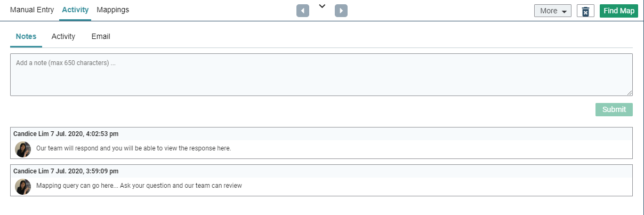Click the 4:02:53 pm note header
Viewport: 644px width, 215px height.
coord(321,134)
